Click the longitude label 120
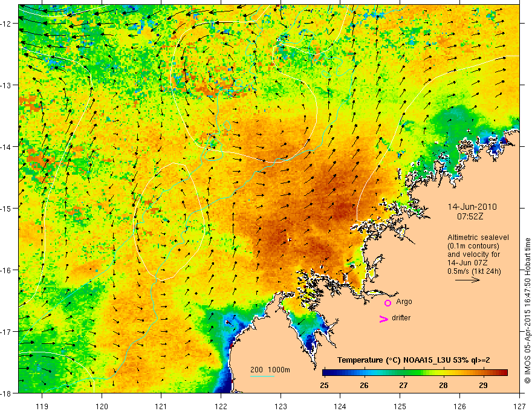Screen dimensions: 532x411 [x=102, y=406]
